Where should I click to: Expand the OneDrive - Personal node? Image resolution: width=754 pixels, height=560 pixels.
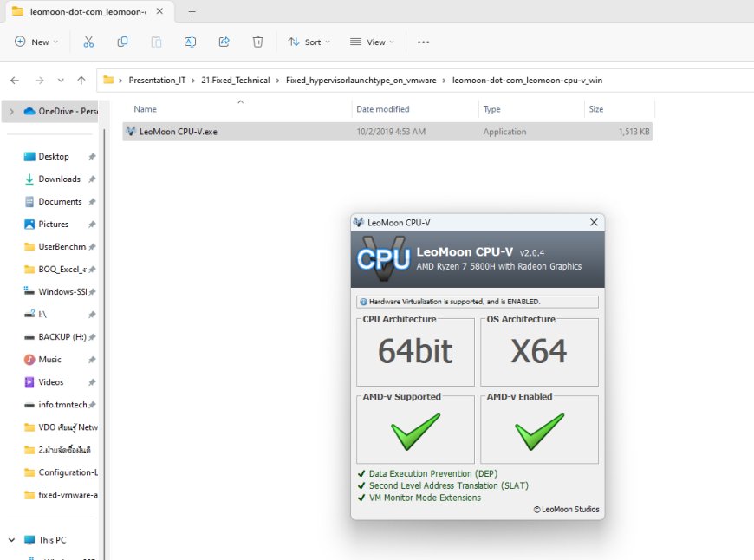pyautogui.click(x=12, y=112)
